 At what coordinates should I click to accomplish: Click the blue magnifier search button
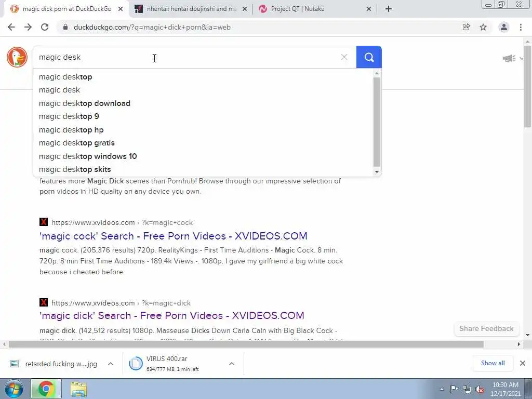pyautogui.click(x=369, y=57)
